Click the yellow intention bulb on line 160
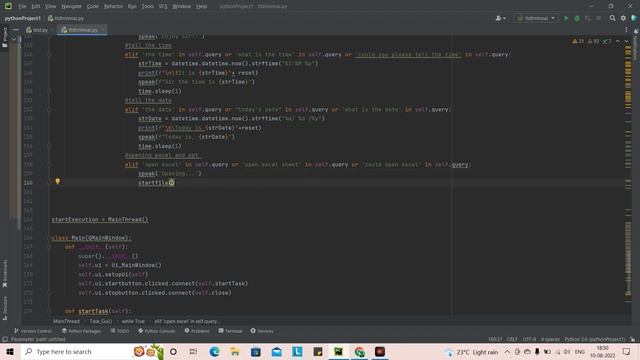The image size is (640, 360). (58, 181)
